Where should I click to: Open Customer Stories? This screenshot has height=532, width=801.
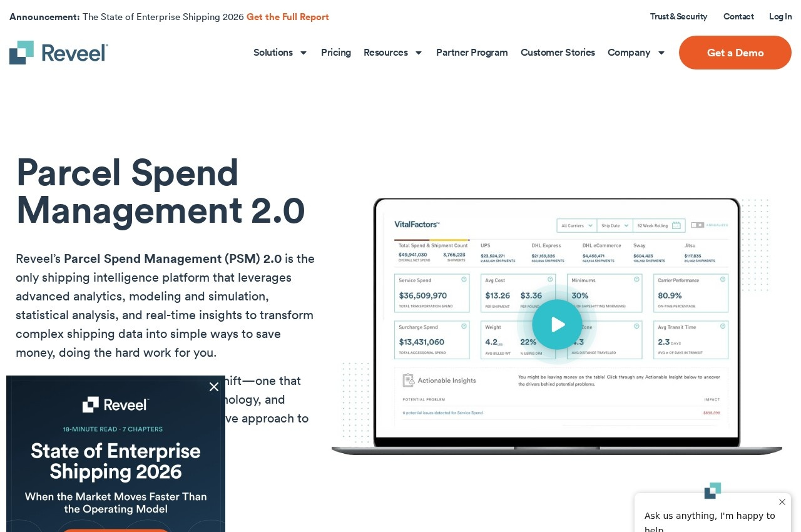click(558, 53)
